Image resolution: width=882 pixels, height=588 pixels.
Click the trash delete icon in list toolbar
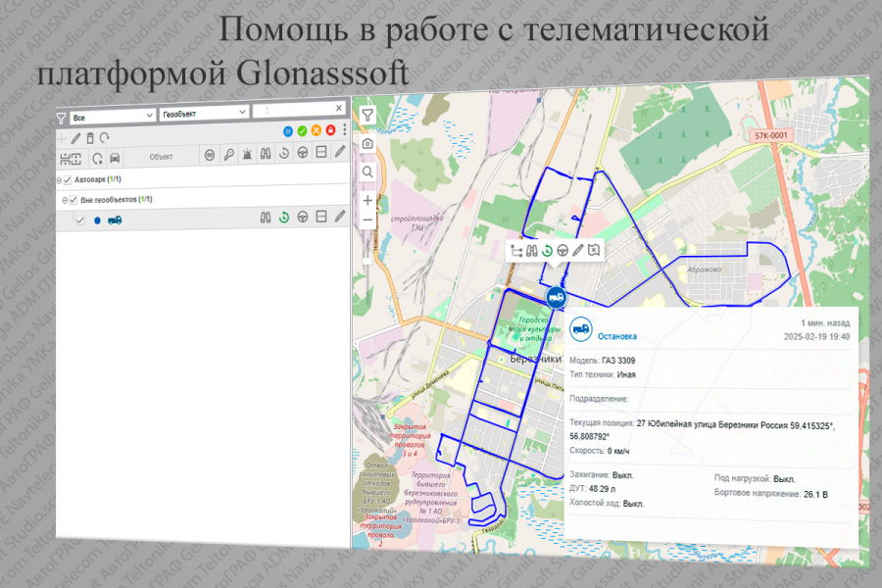click(90, 138)
